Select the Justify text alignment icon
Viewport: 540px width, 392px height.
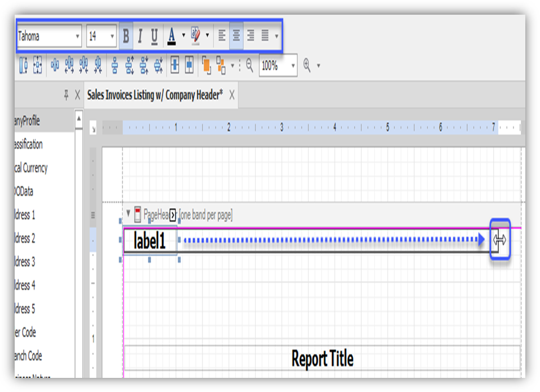pyautogui.click(x=265, y=36)
